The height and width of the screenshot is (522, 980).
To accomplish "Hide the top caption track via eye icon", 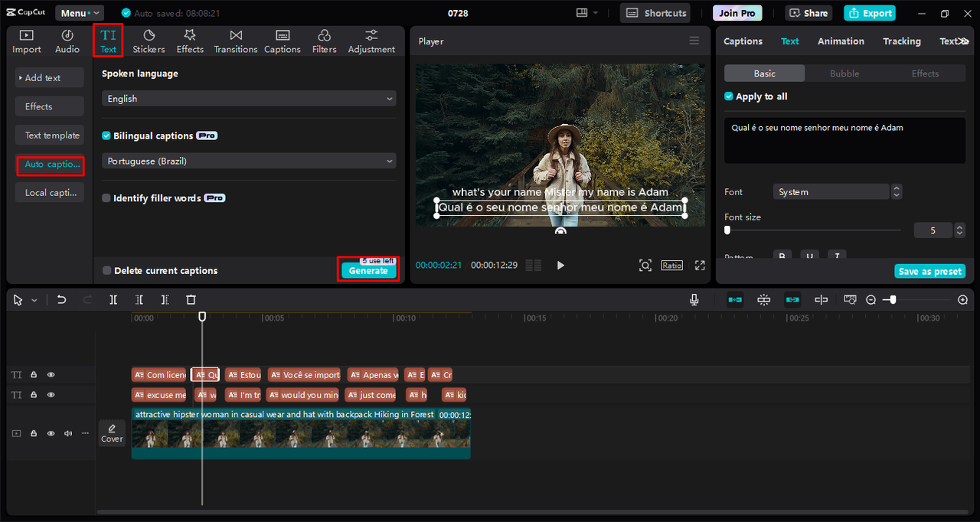I will (x=51, y=375).
